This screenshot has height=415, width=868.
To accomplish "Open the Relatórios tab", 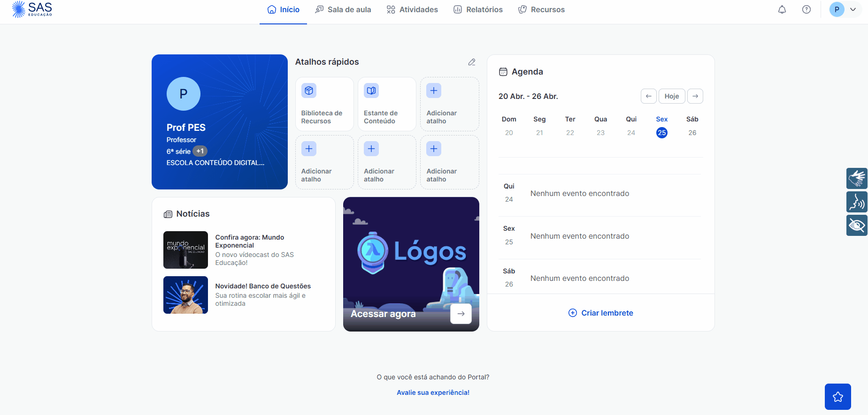I will click(478, 9).
